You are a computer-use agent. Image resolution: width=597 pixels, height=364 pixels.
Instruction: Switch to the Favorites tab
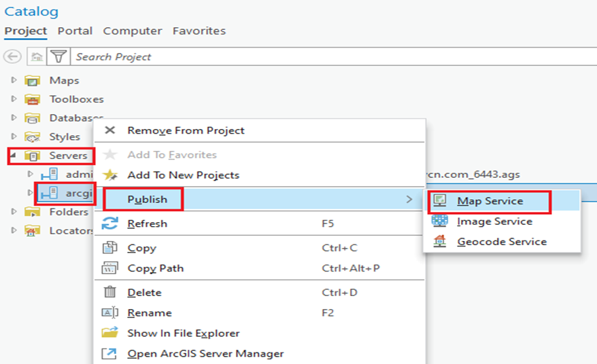pos(199,31)
